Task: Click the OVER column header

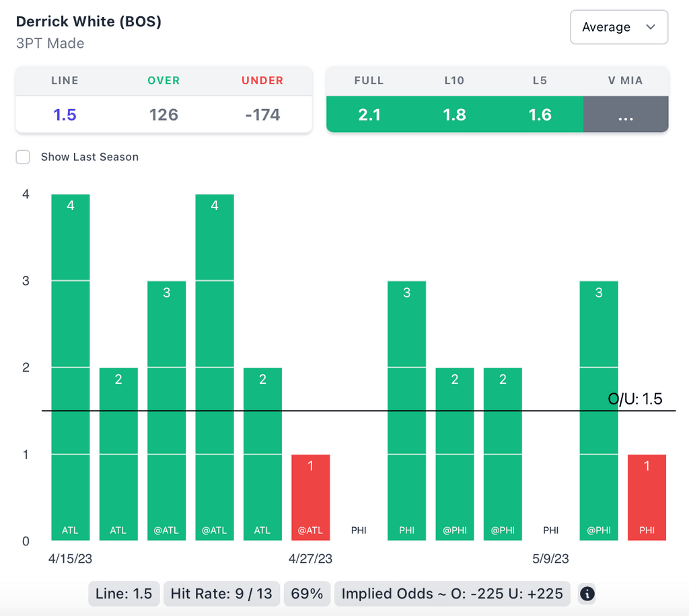Action: 164,81
